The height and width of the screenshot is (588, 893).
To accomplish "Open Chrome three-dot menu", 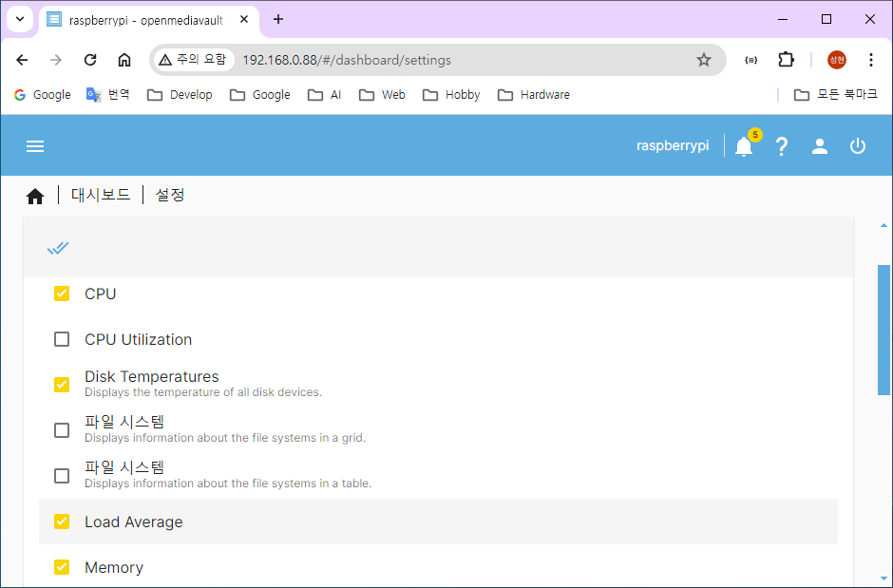I will 871,60.
